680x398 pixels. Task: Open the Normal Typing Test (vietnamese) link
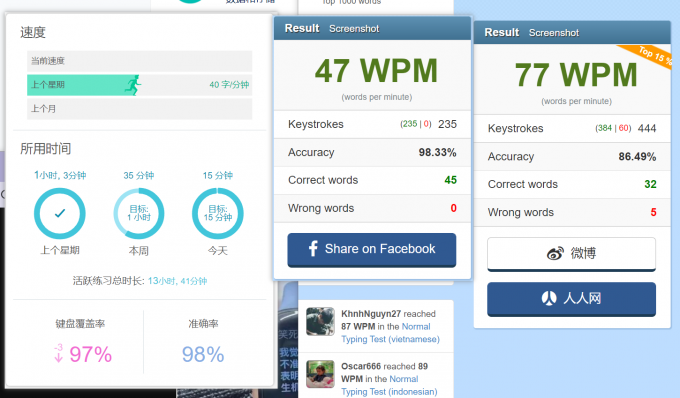click(390, 333)
